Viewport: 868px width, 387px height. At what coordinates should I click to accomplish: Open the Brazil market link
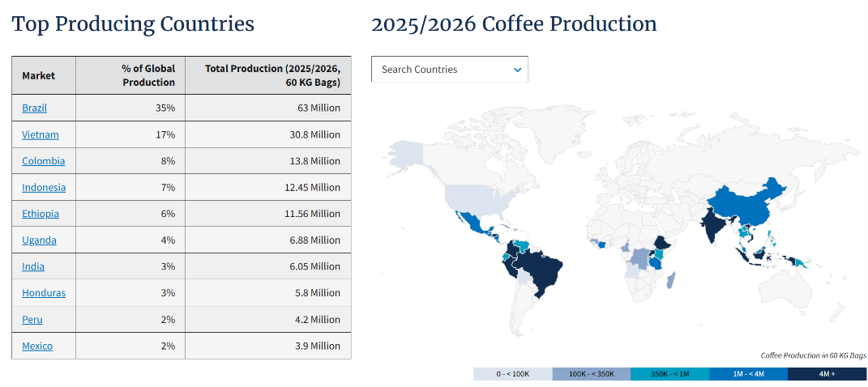coord(34,108)
